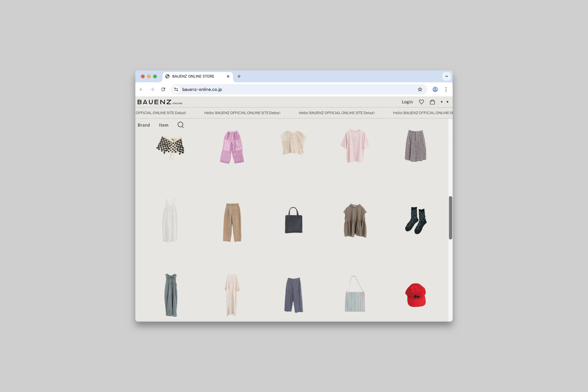View the dark tote bag product
Viewport: 588px width, 392px height.
[x=294, y=220]
